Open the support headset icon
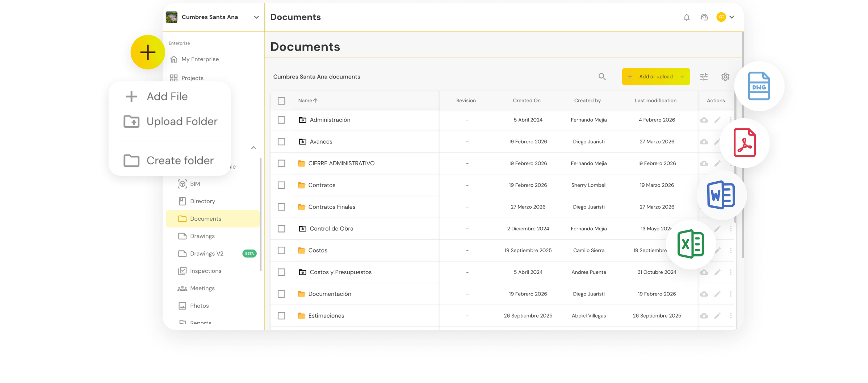The height and width of the screenshot is (383, 868). coord(704,17)
